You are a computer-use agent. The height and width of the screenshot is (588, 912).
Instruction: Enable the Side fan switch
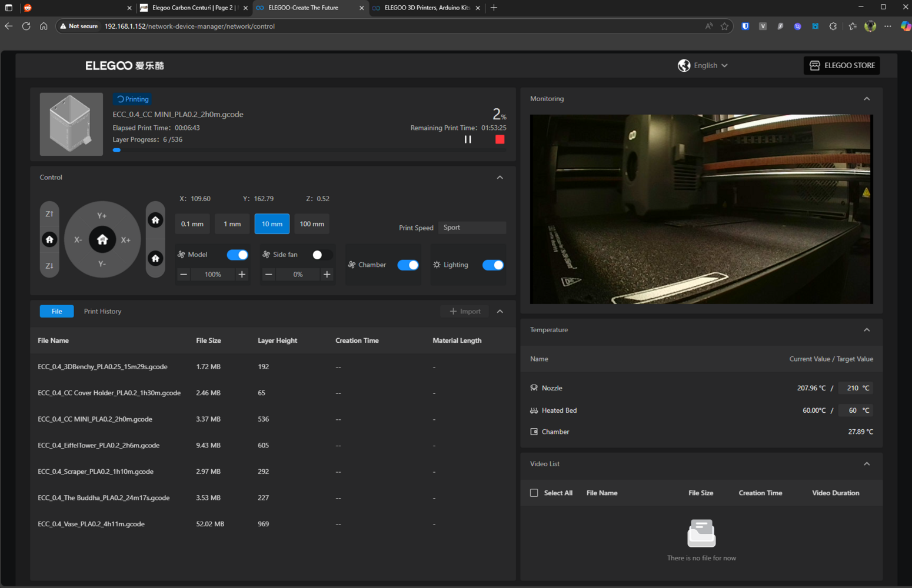tap(322, 255)
